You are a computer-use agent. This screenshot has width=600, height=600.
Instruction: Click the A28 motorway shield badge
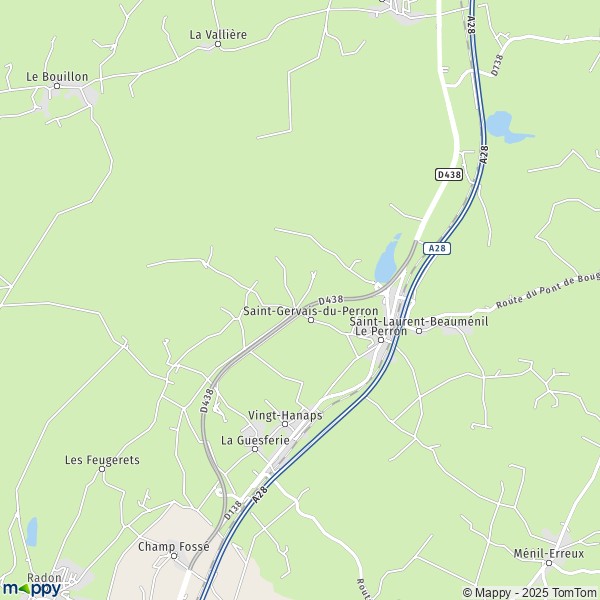point(437,248)
